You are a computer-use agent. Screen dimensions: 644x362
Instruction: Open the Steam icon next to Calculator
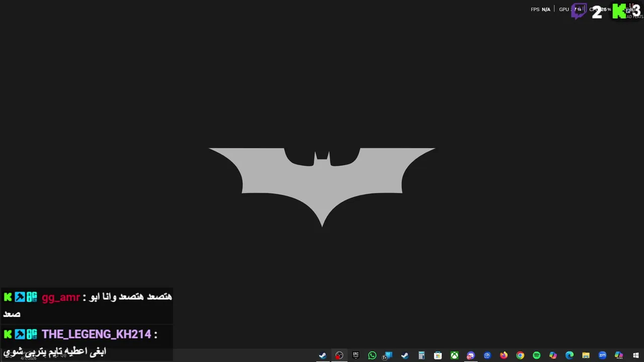405,355
